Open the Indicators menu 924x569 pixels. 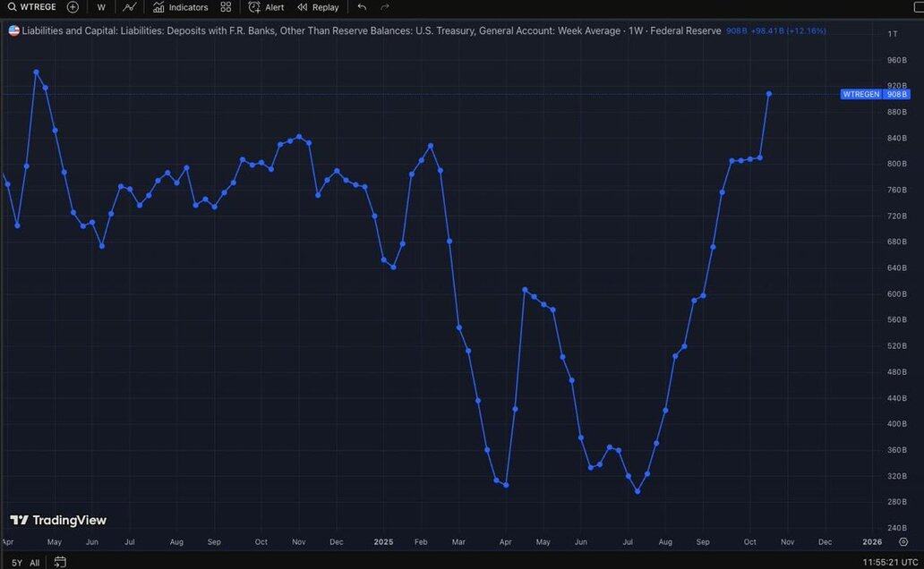[x=180, y=7]
